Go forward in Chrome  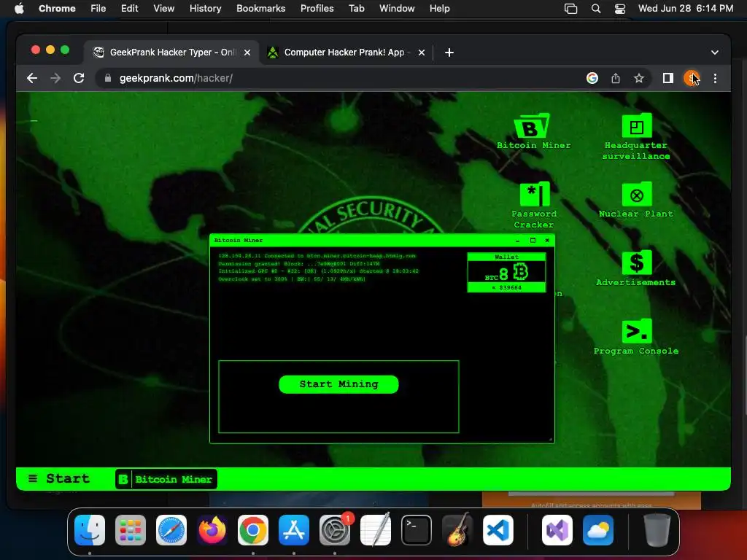point(55,78)
